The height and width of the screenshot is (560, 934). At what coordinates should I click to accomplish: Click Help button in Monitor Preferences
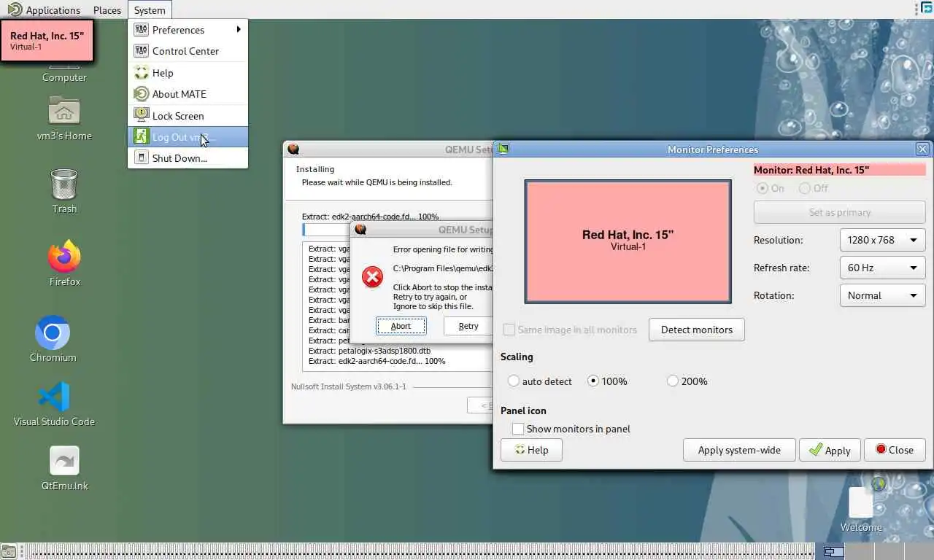tap(531, 450)
